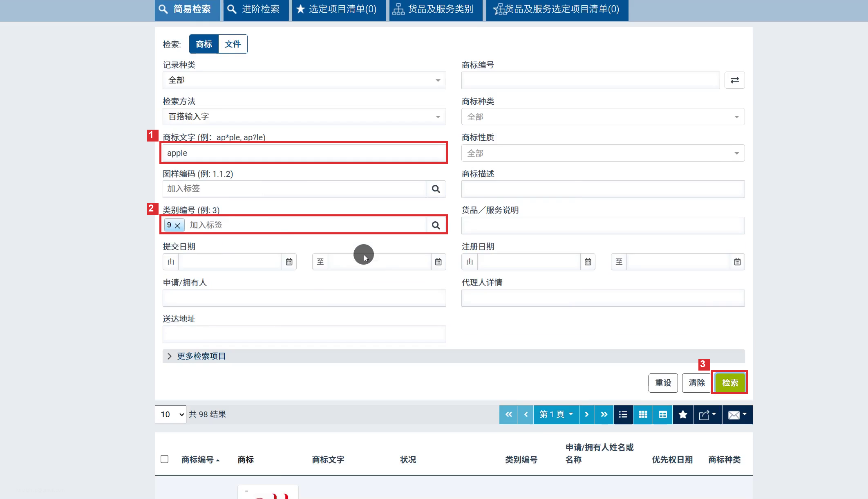Tick the select-all checkbox in table header
Screen dimensions: 868x499
coord(164,459)
